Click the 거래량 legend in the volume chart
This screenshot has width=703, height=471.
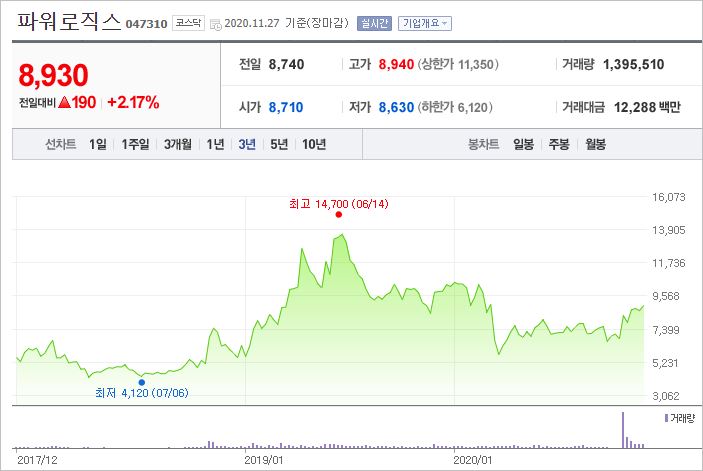click(x=680, y=418)
